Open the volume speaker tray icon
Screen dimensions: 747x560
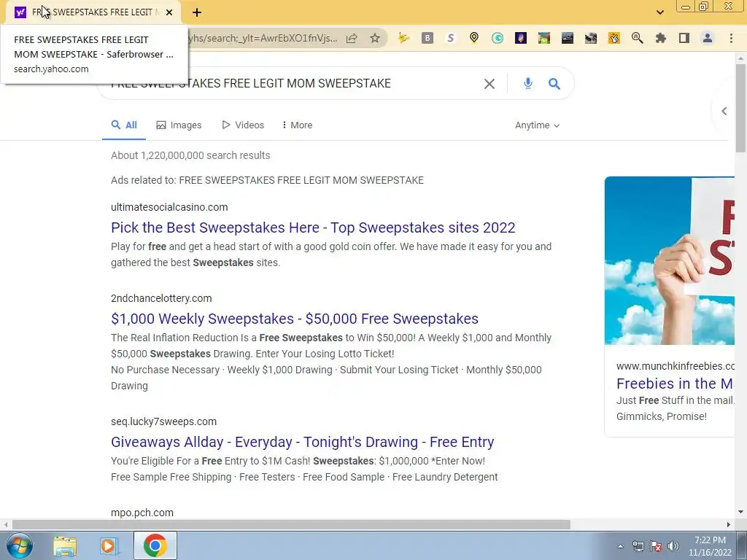click(673, 546)
